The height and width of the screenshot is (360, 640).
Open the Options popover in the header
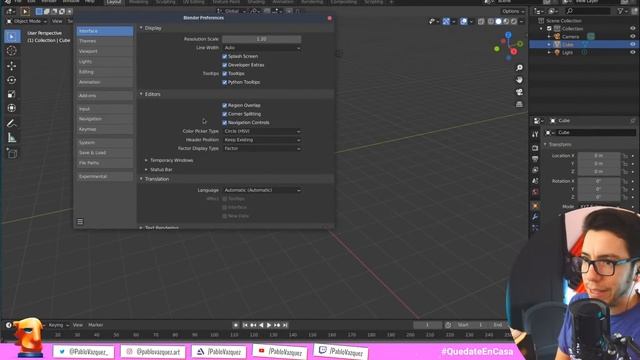click(x=513, y=11)
